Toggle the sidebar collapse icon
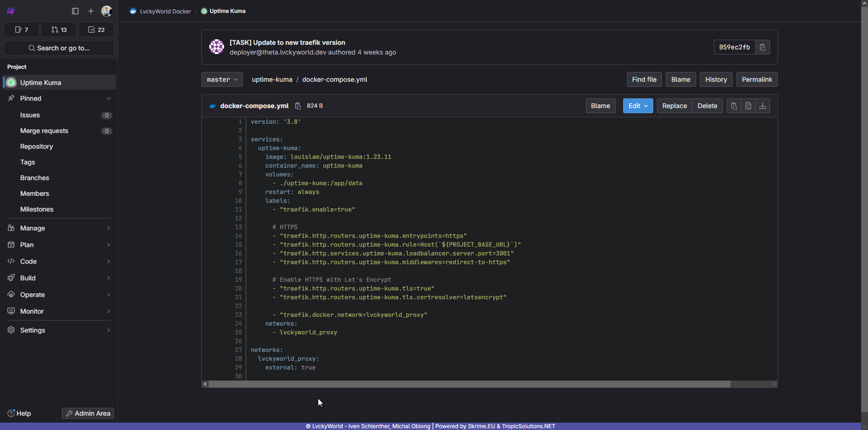Viewport: 868px width, 430px height. 75,11
